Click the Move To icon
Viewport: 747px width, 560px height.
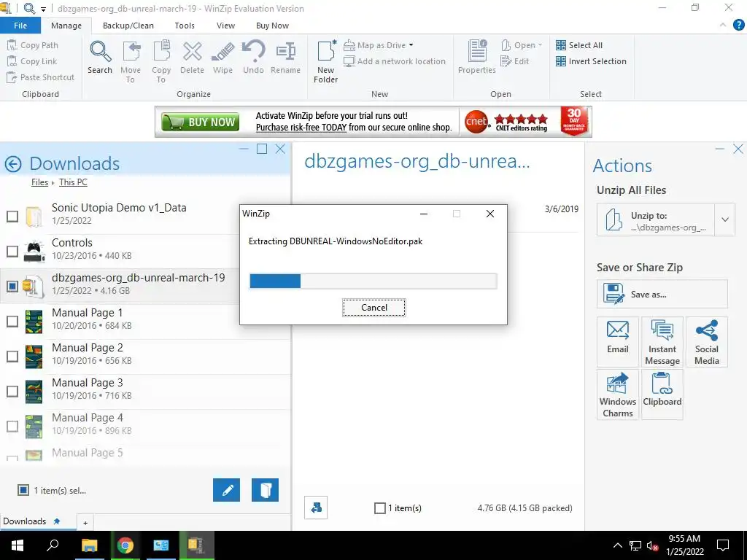pos(131,62)
